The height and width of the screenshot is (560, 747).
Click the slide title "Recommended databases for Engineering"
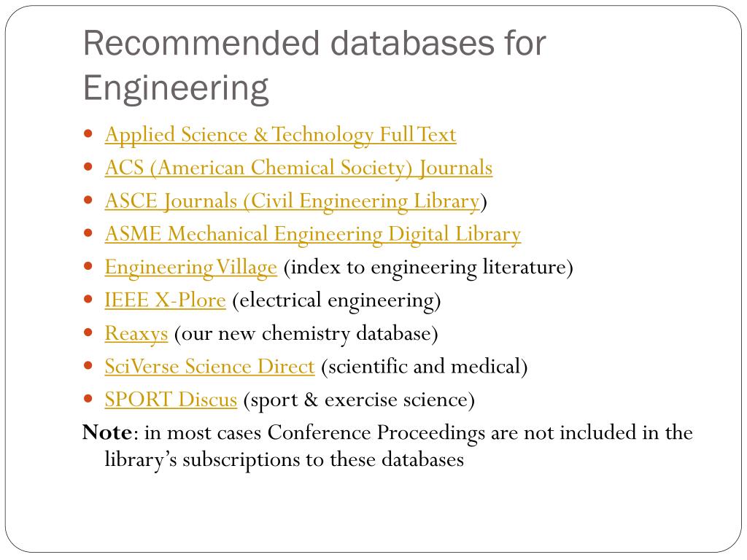pyautogui.click(x=314, y=65)
